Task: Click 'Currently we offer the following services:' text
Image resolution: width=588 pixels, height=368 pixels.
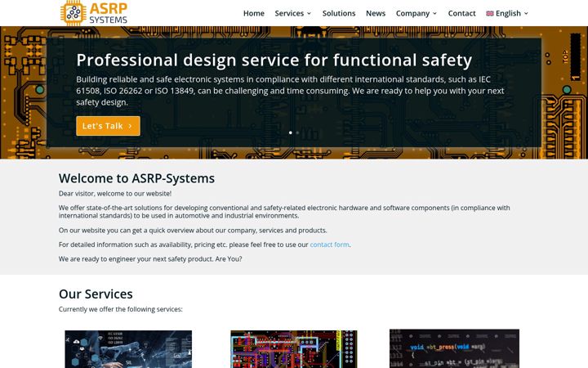Action: point(120,309)
